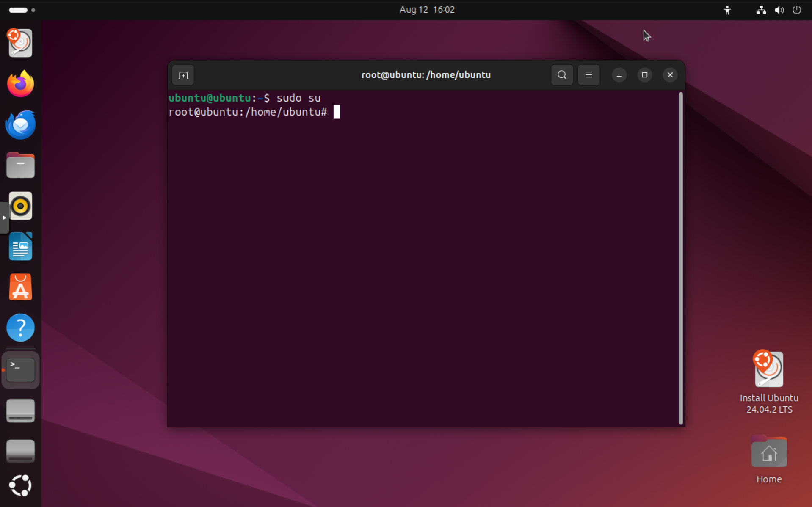
Task: Select the Terminal icon in dock
Action: pyautogui.click(x=20, y=370)
